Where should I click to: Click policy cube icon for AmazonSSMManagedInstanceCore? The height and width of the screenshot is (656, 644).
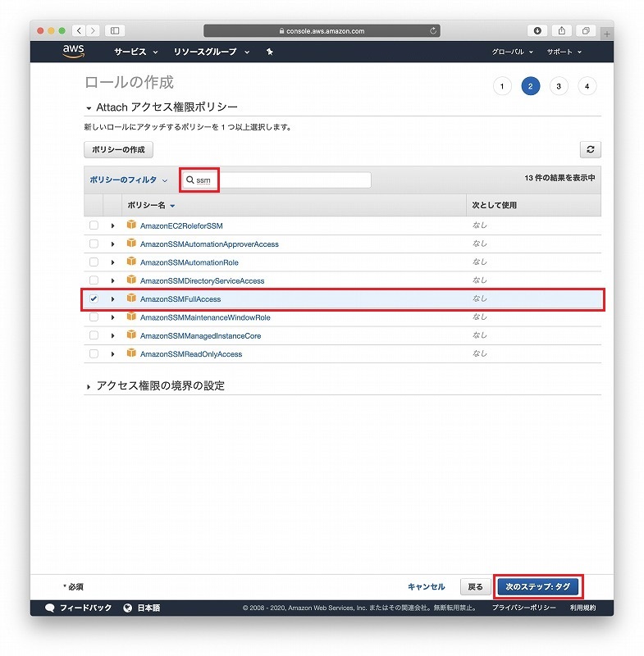(131, 335)
